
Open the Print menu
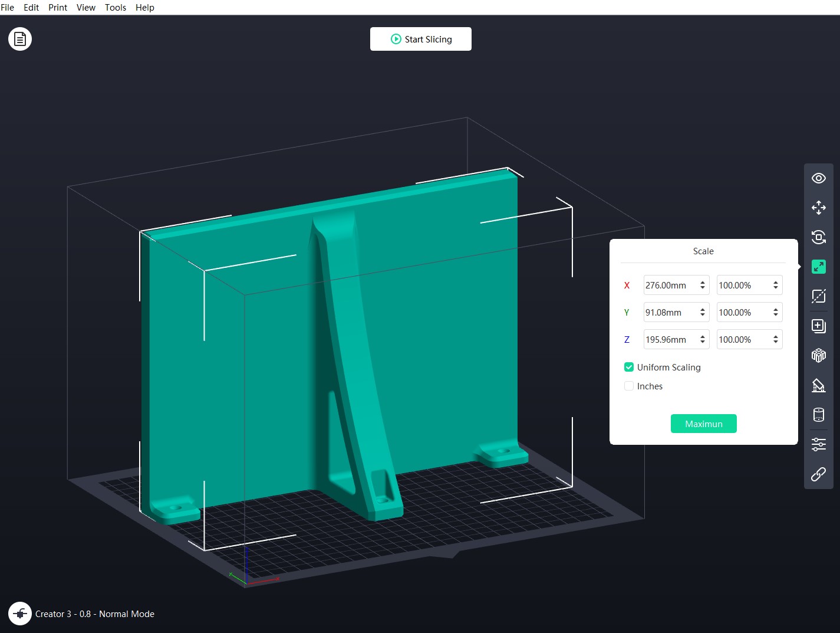pyautogui.click(x=57, y=7)
